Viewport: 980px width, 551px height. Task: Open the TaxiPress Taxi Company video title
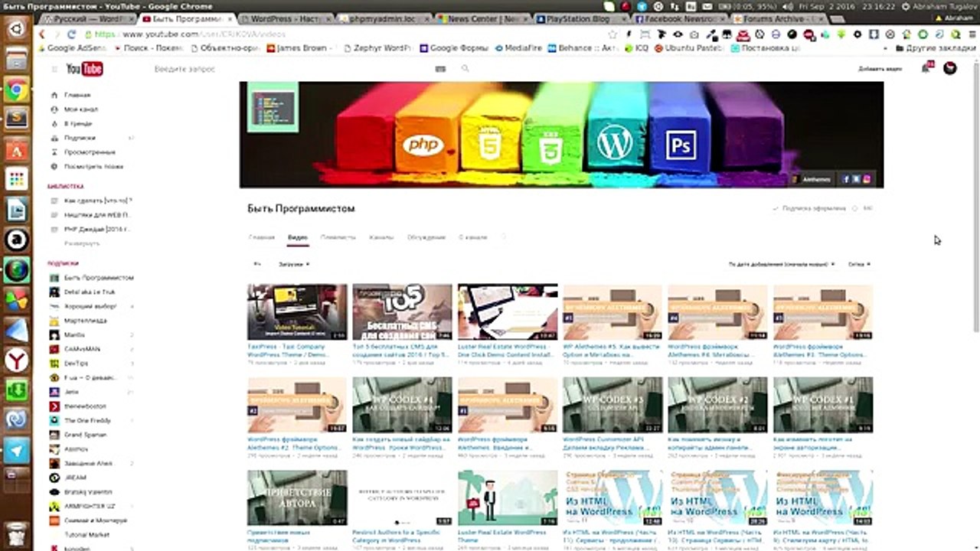[x=286, y=350]
